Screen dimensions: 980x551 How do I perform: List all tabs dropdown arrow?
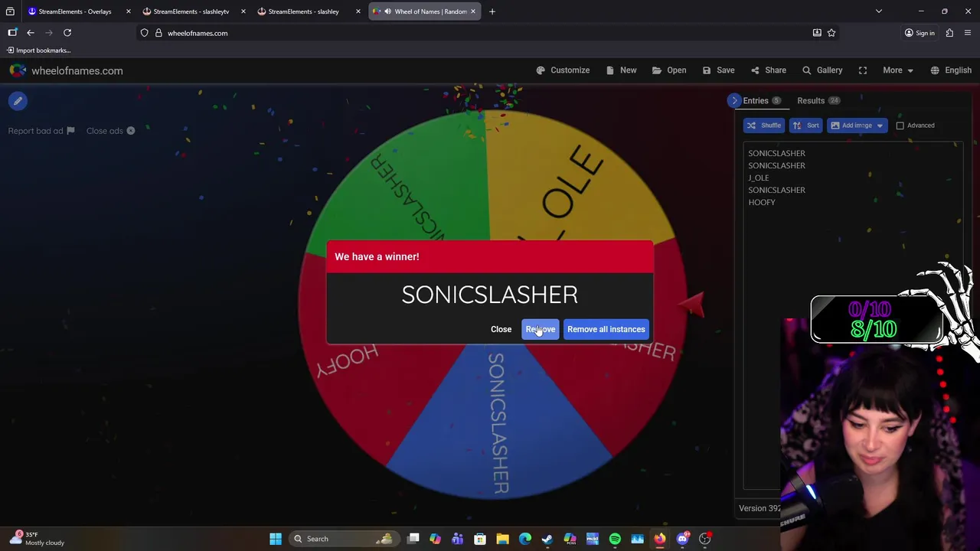pyautogui.click(x=879, y=11)
